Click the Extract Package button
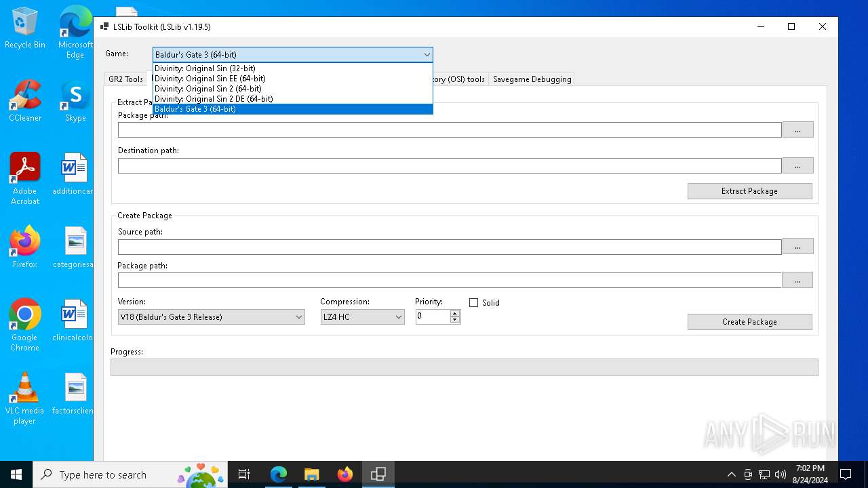This screenshot has height=488, width=868. [749, 191]
